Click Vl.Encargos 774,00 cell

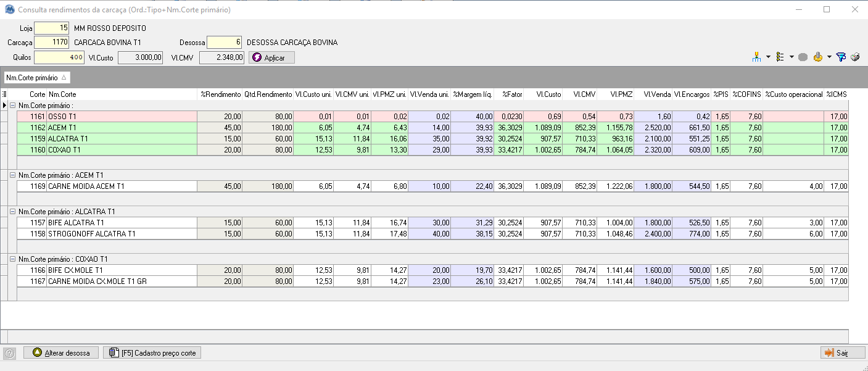coord(692,234)
